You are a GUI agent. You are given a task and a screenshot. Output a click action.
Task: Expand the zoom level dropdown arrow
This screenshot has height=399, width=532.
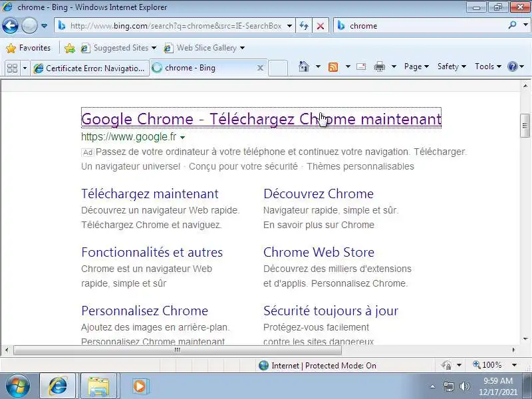click(514, 365)
